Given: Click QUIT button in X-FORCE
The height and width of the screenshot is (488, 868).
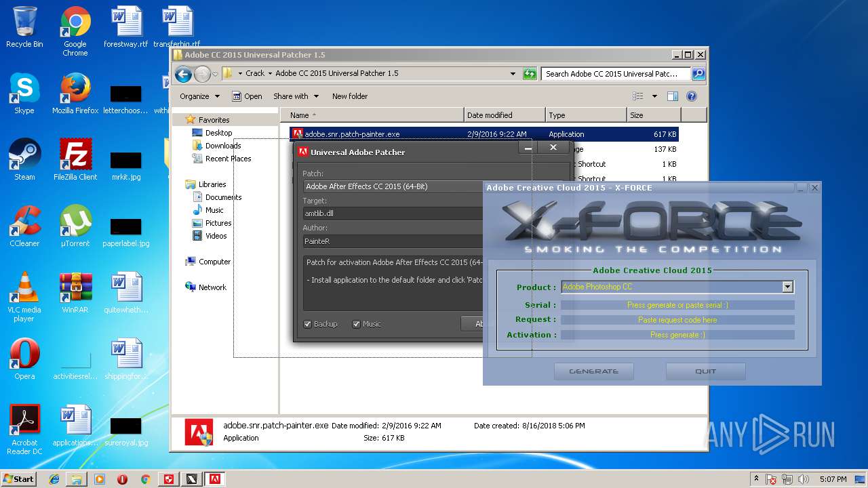Looking at the screenshot, I should tap(705, 371).
